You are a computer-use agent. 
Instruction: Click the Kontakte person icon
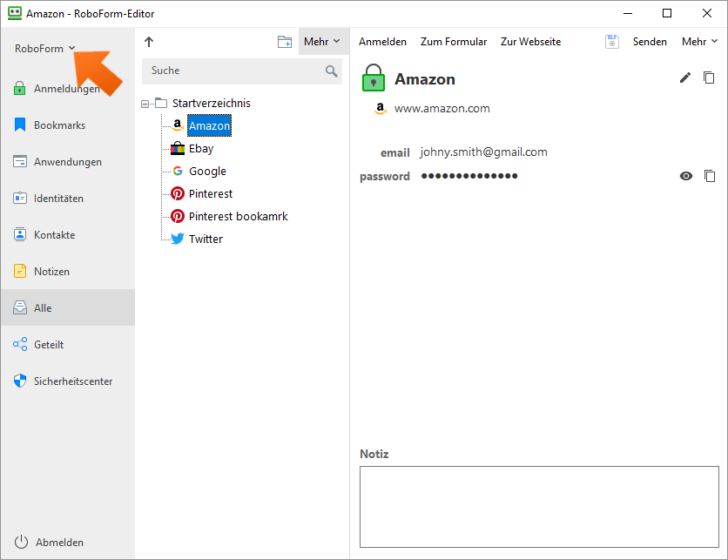click(20, 234)
